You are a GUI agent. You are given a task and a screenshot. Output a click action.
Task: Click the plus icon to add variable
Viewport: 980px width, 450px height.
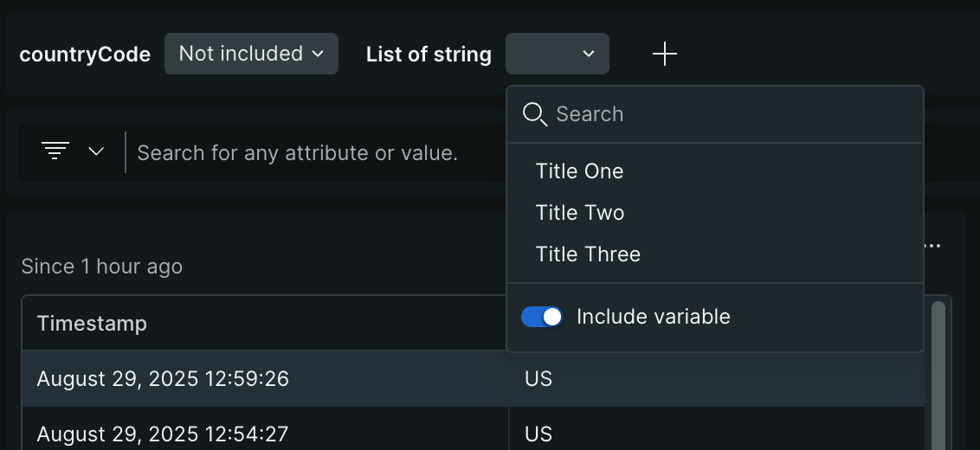click(x=664, y=54)
